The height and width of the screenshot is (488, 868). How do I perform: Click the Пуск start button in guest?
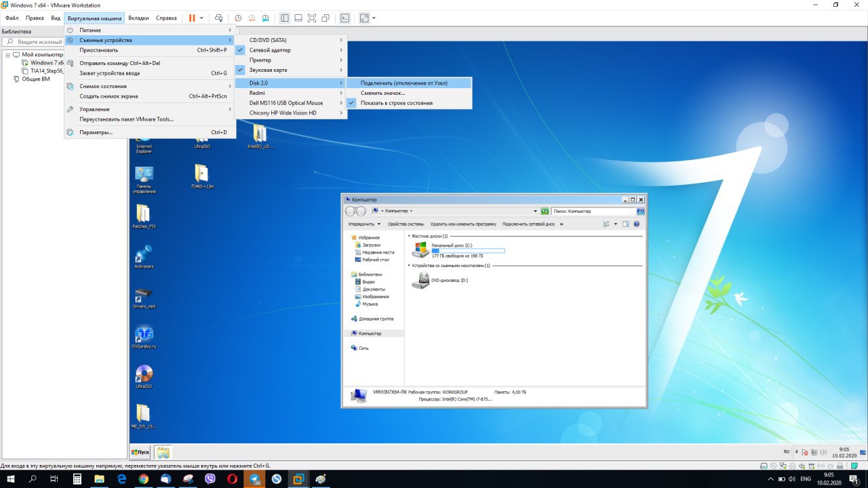pyautogui.click(x=140, y=452)
